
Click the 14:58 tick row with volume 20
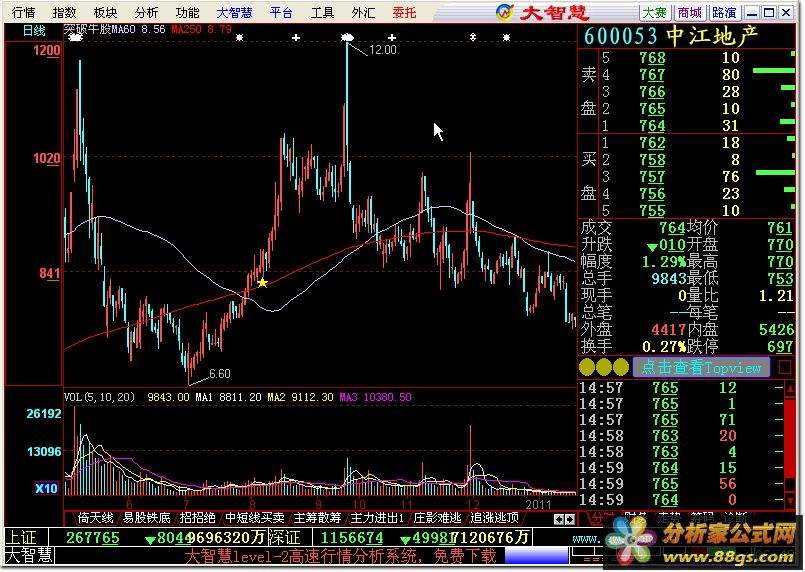[681, 436]
